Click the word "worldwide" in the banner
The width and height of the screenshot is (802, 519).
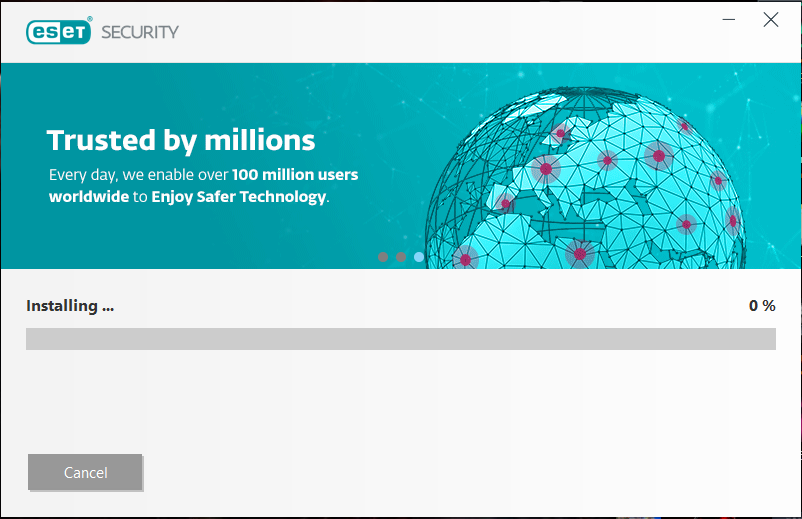click(89, 197)
